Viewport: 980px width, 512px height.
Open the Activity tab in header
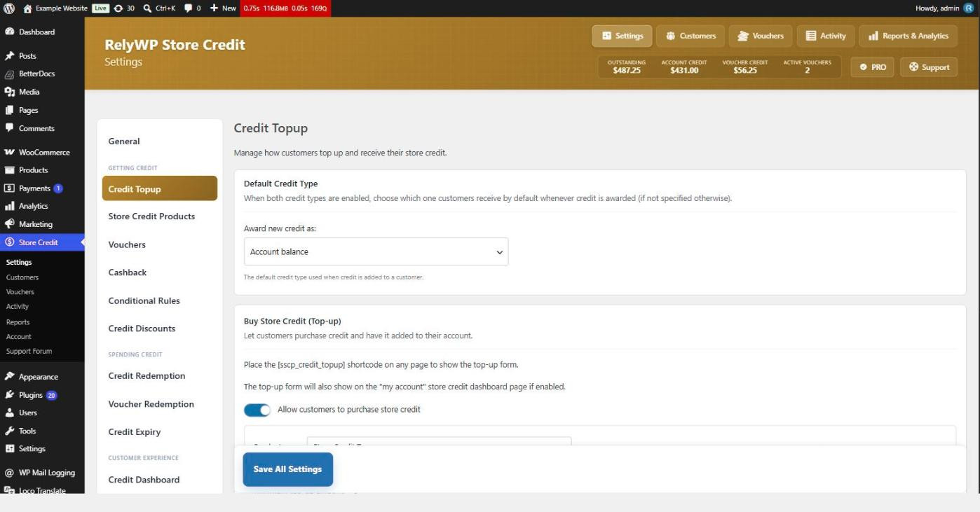[826, 36]
